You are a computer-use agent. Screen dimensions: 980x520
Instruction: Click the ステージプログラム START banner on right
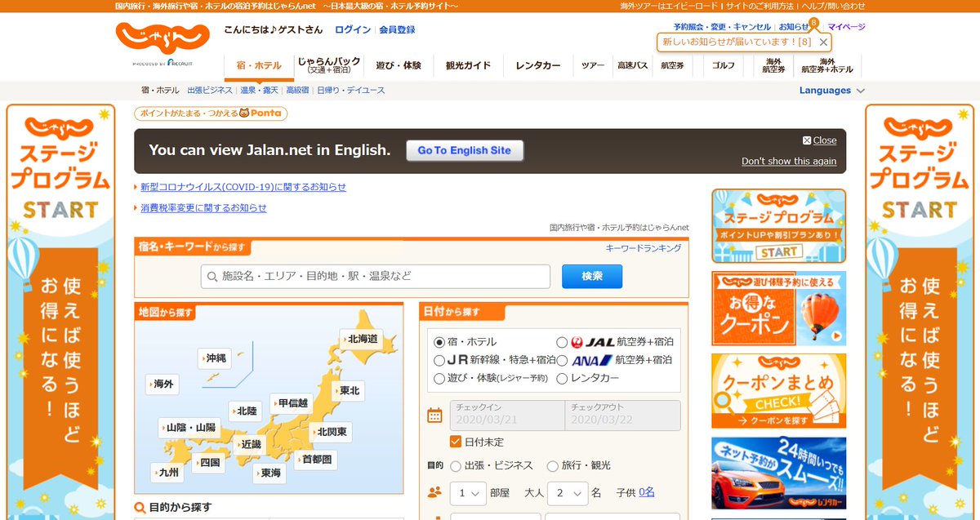(778, 226)
